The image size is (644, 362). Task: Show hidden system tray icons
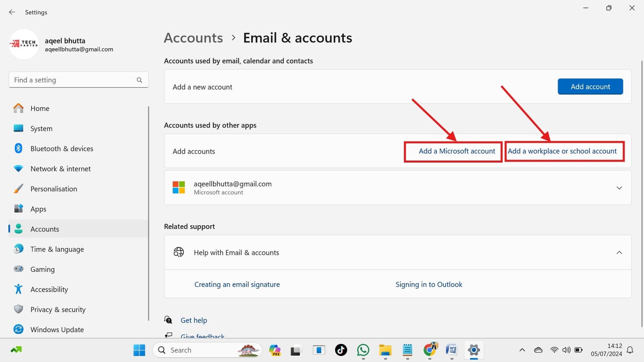522,350
